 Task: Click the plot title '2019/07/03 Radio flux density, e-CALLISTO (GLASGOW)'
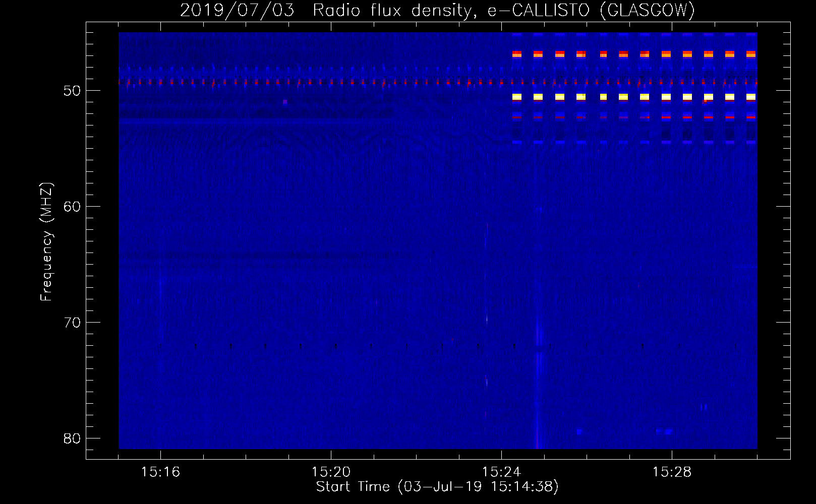click(x=437, y=11)
